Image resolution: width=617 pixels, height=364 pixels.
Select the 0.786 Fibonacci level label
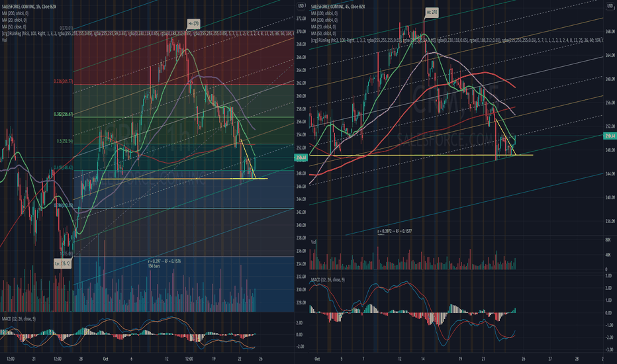[64, 205]
